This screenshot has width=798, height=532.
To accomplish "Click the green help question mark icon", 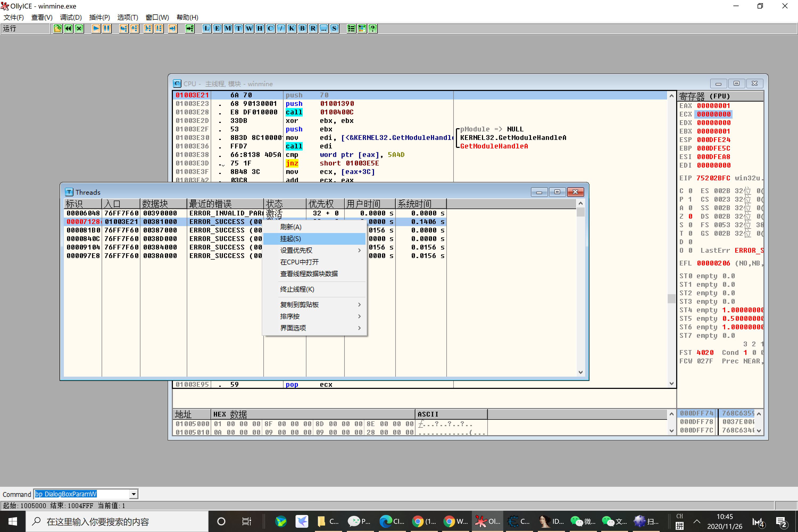I will [x=373, y=28].
